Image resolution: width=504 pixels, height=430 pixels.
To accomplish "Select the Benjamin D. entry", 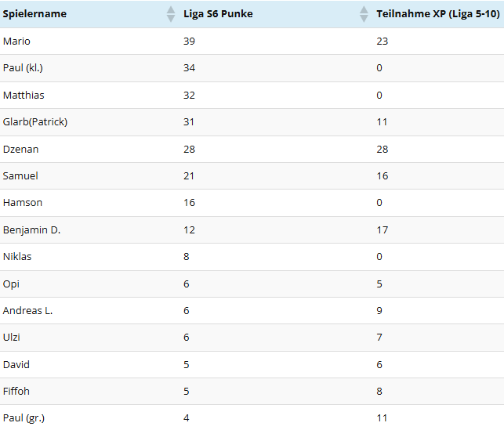I will 32,229.
